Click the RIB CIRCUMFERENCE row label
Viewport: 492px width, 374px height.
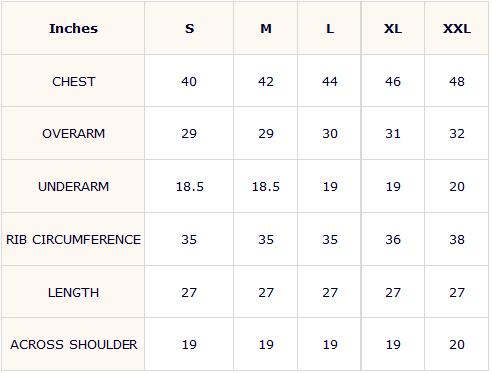74,239
